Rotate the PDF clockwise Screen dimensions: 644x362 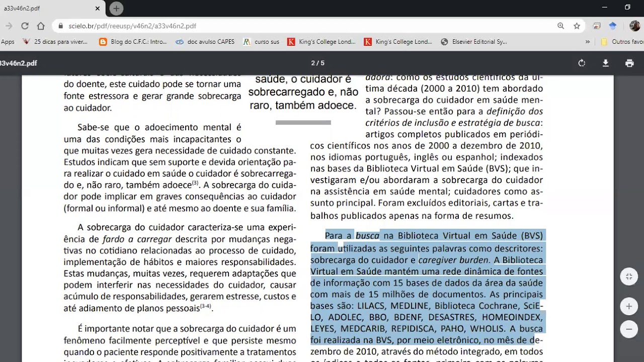582,63
